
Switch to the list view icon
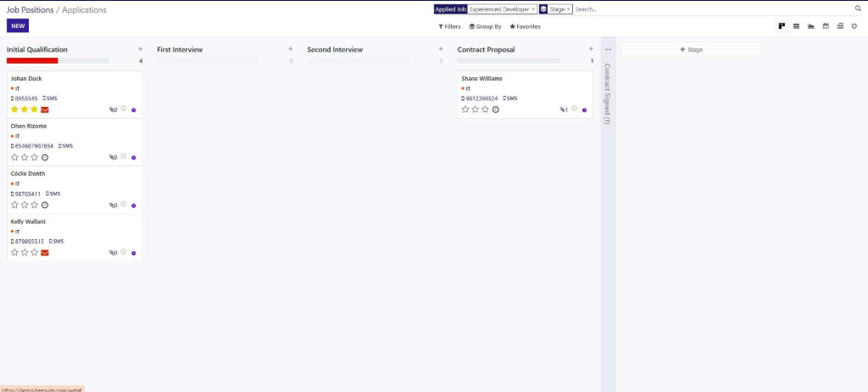pos(796,26)
